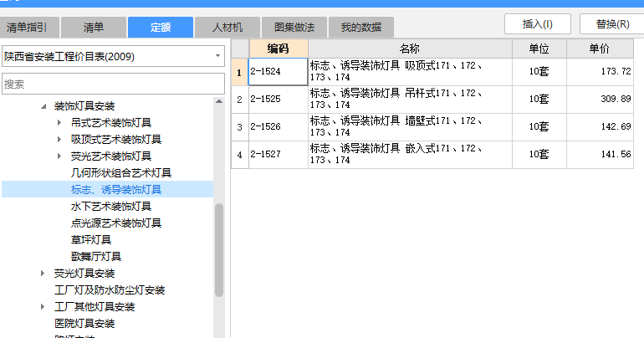Select 荧光艺术装饰灯具 tree item
644x338 pixels.
(x=111, y=156)
